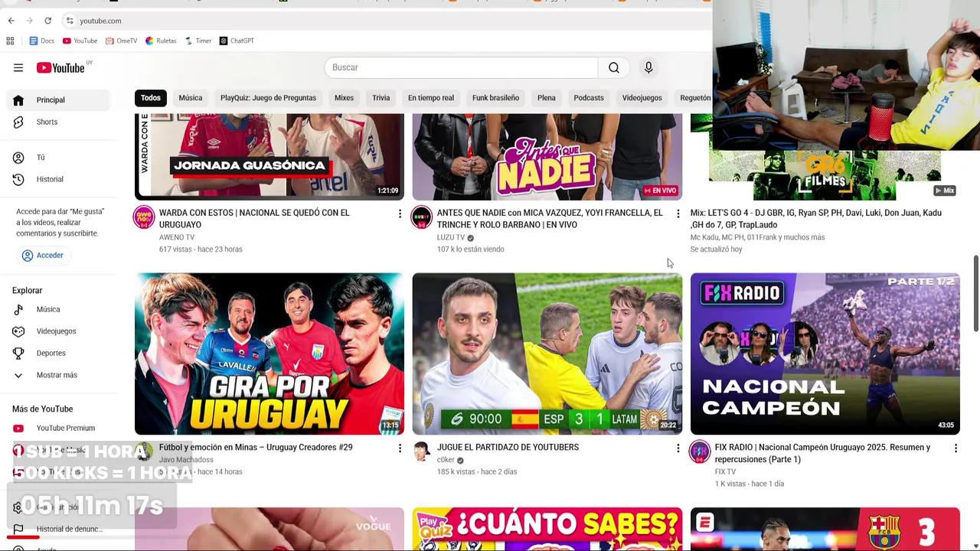
Task: Select the Trivia filter chip
Action: tap(381, 98)
